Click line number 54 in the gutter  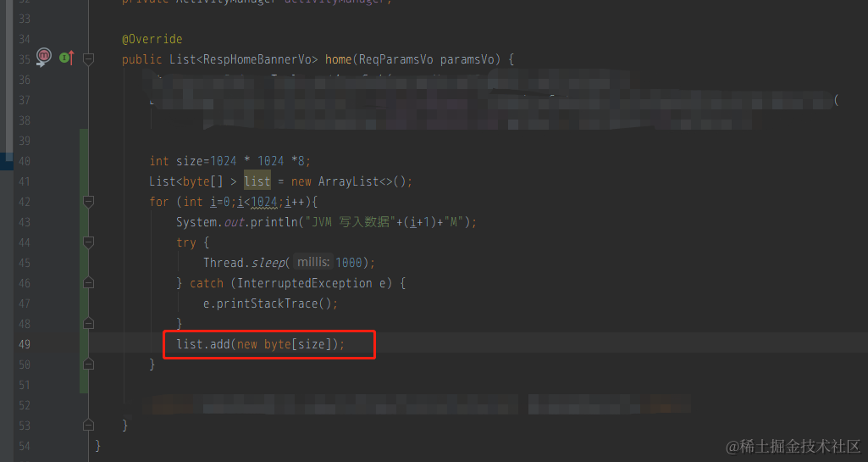click(25, 446)
